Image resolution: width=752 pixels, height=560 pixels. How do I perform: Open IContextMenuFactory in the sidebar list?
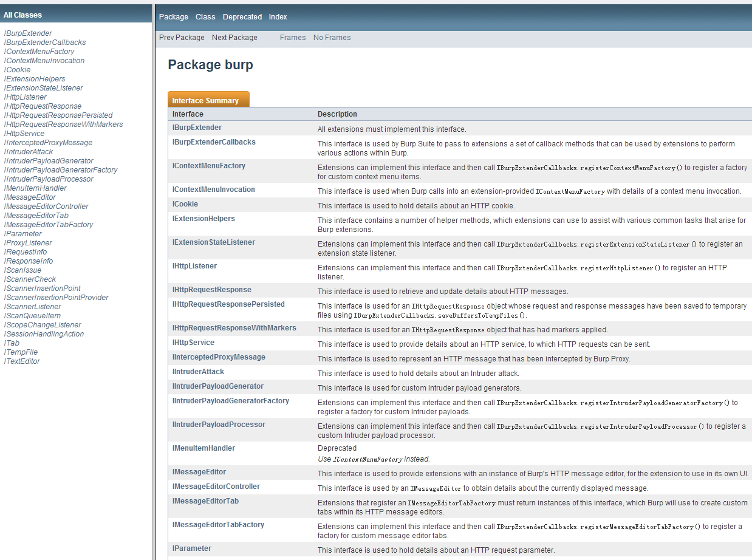click(39, 52)
